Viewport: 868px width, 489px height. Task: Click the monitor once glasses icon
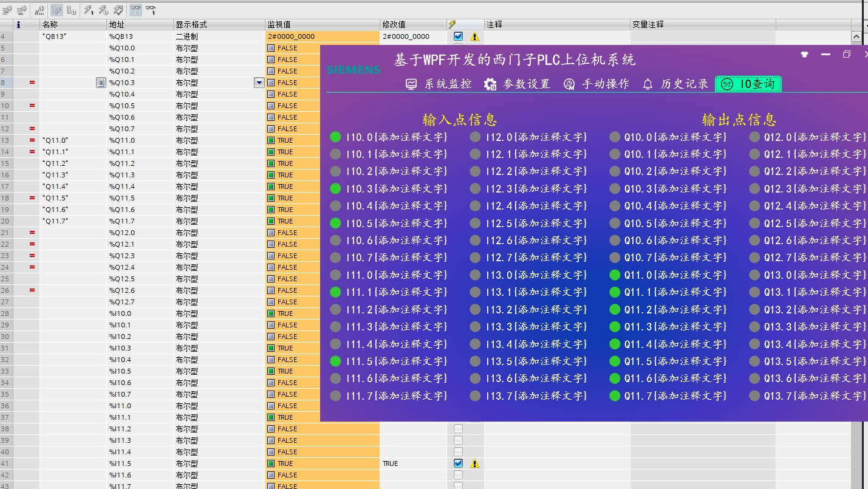click(x=151, y=10)
